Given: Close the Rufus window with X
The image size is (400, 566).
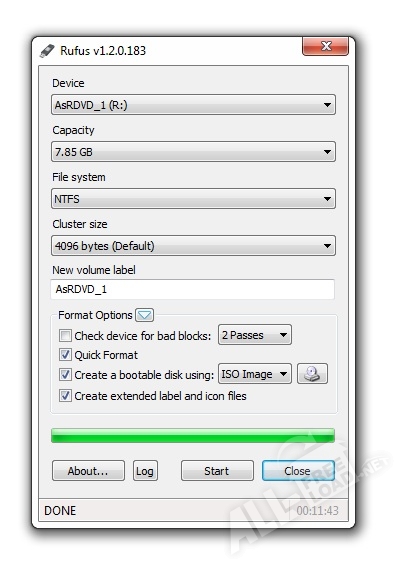Looking at the screenshot, I should click(x=325, y=46).
